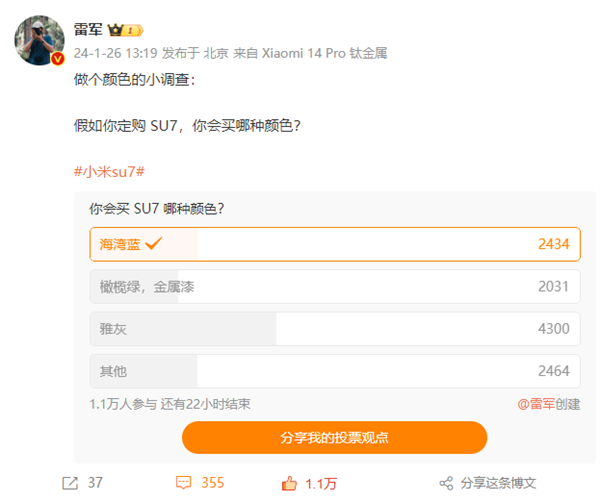
Task: Open the comments icon showing 355
Action: [184, 483]
